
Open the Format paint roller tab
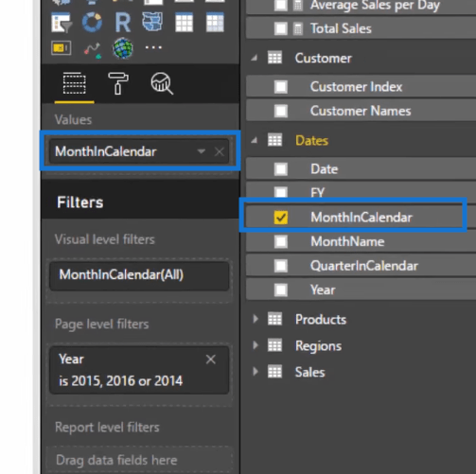coord(118,83)
